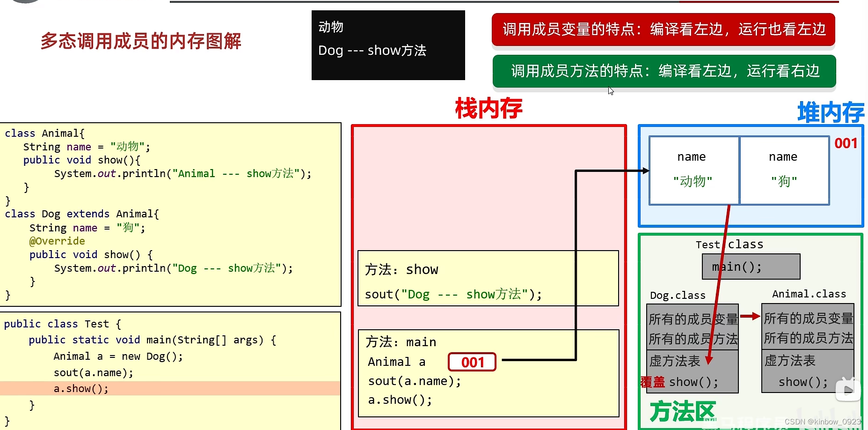Image resolution: width=868 pixels, height=430 pixels.
Task: Click the title 多态调用成员的内存图解
Action: pyautogui.click(x=141, y=41)
